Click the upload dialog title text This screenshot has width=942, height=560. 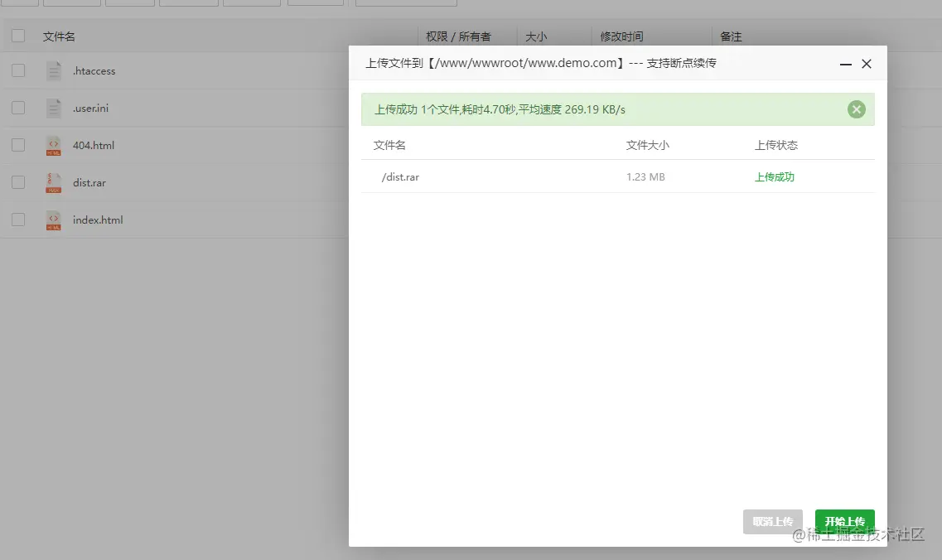(541, 63)
